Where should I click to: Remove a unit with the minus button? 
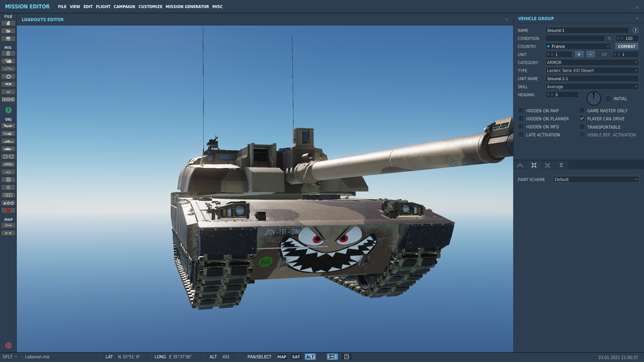(590, 54)
